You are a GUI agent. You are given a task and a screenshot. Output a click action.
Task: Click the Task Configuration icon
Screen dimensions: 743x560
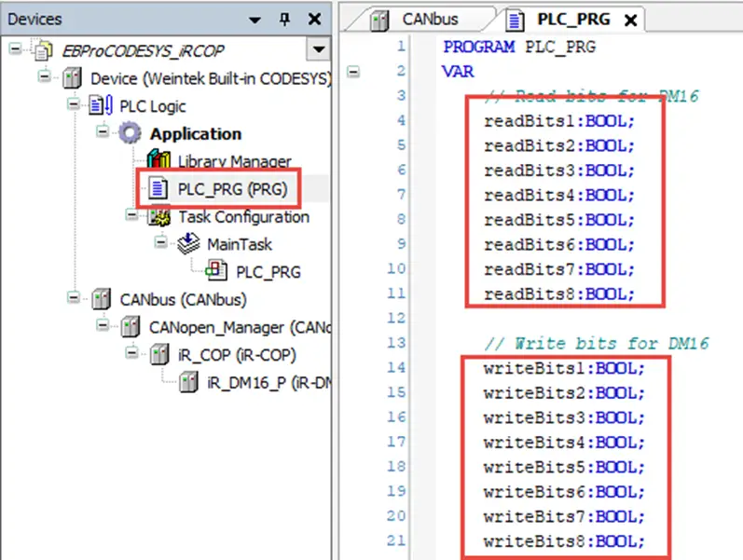[x=159, y=216]
